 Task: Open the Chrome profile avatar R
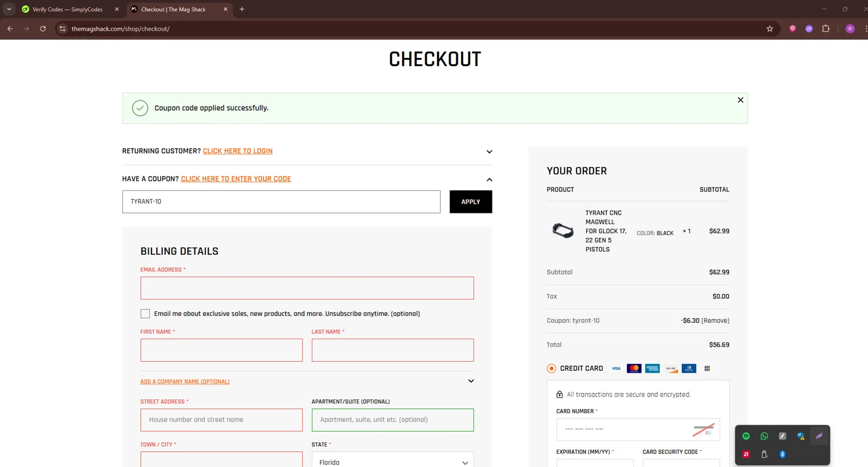(x=849, y=28)
